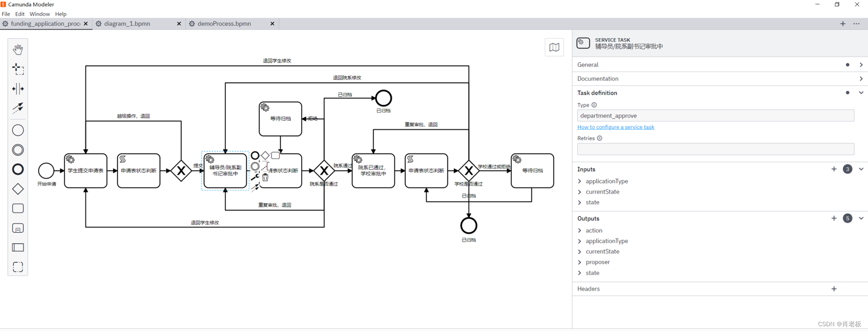
Task: Expand the currentState output entry
Action: (580, 252)
